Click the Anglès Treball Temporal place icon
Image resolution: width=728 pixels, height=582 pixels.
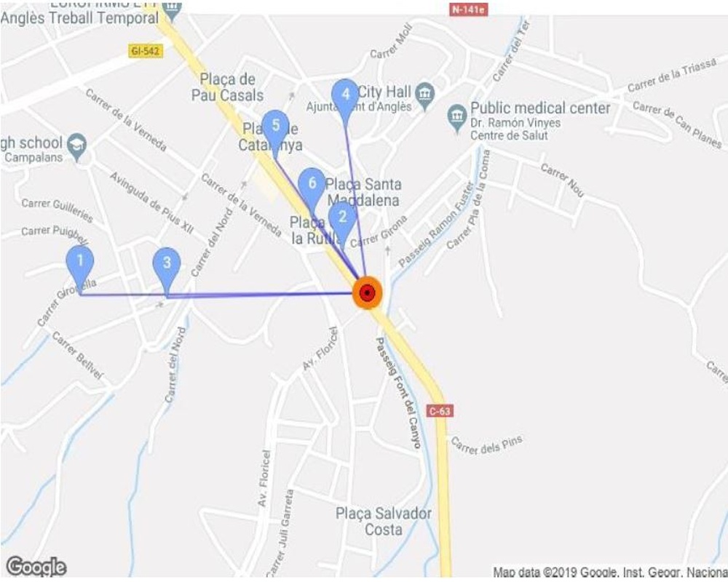[x=173, y=11]
